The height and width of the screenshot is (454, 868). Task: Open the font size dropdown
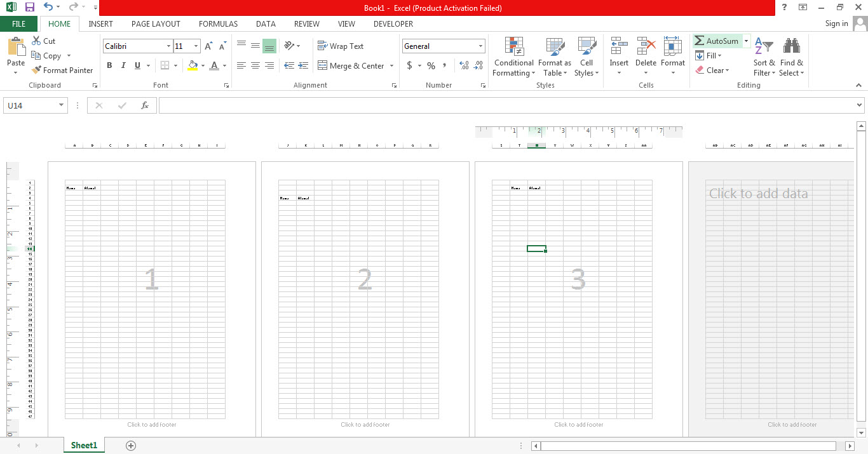pyautogui.click(x=196, y=46)
